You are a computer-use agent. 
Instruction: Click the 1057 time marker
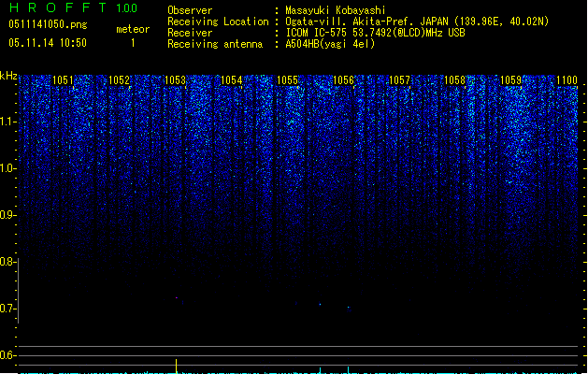coord(400,79)
